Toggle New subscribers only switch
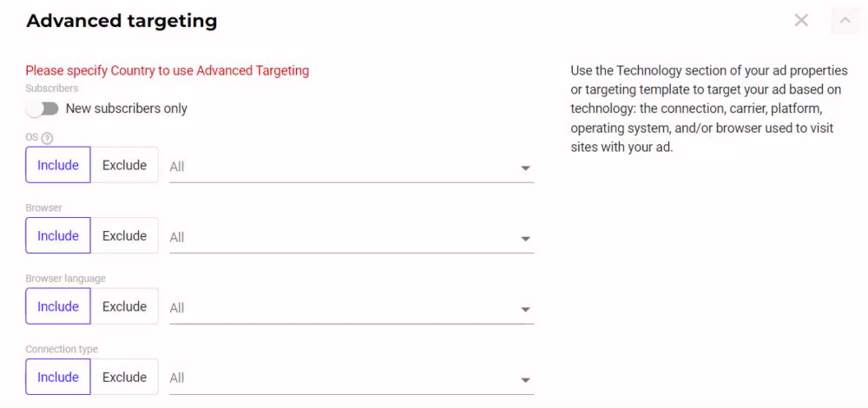 42,109
